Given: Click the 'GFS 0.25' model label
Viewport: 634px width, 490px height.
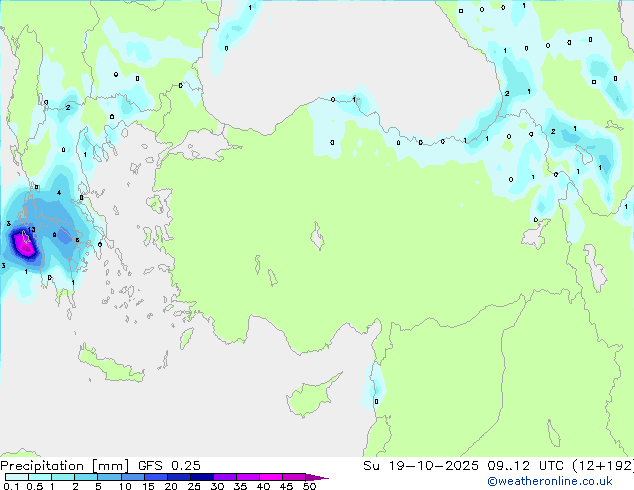Looking at the screenshot, I should [169, 466].
